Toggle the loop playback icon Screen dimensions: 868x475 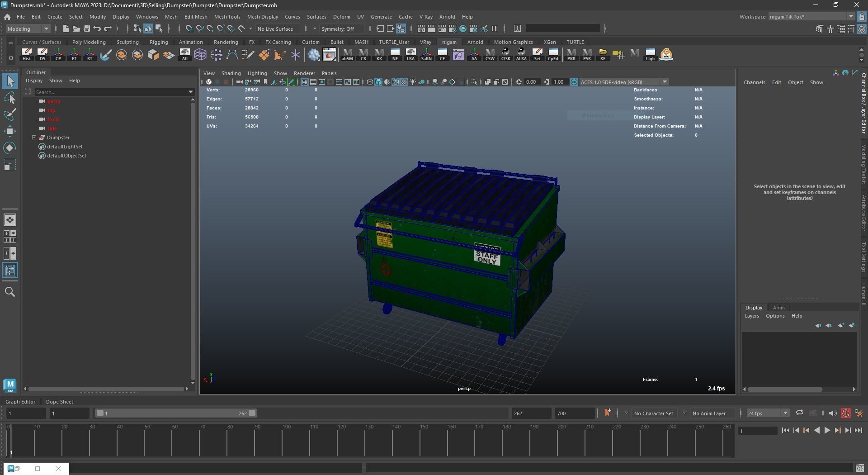[x=799, y=413]
